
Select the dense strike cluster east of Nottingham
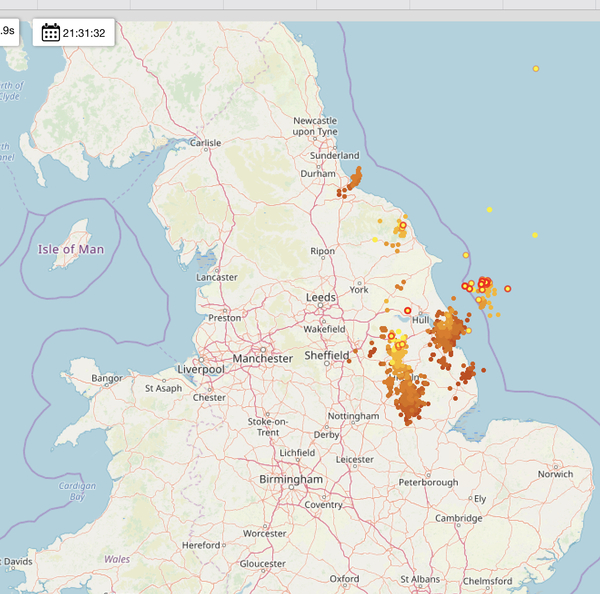(409, 398)
